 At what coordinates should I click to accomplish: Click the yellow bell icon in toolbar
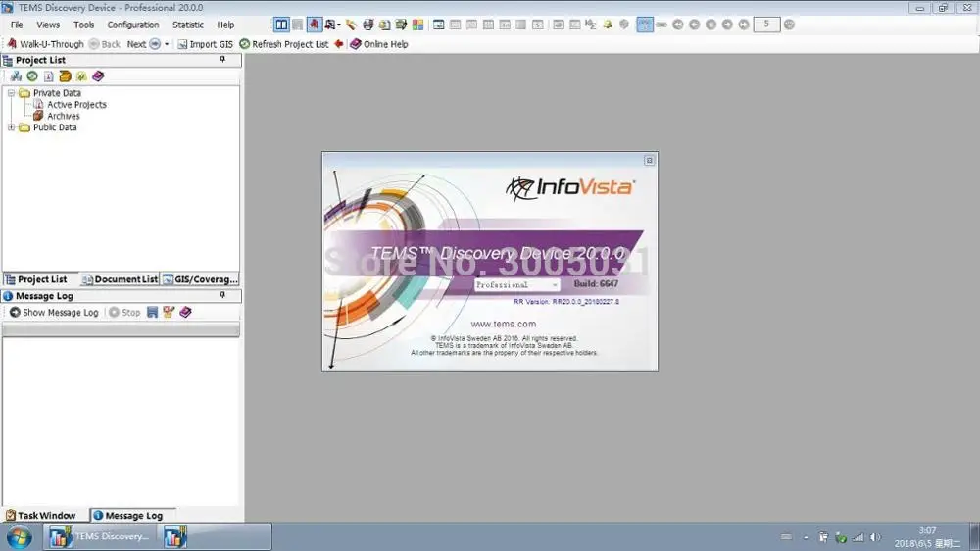(x=608, y=25)
